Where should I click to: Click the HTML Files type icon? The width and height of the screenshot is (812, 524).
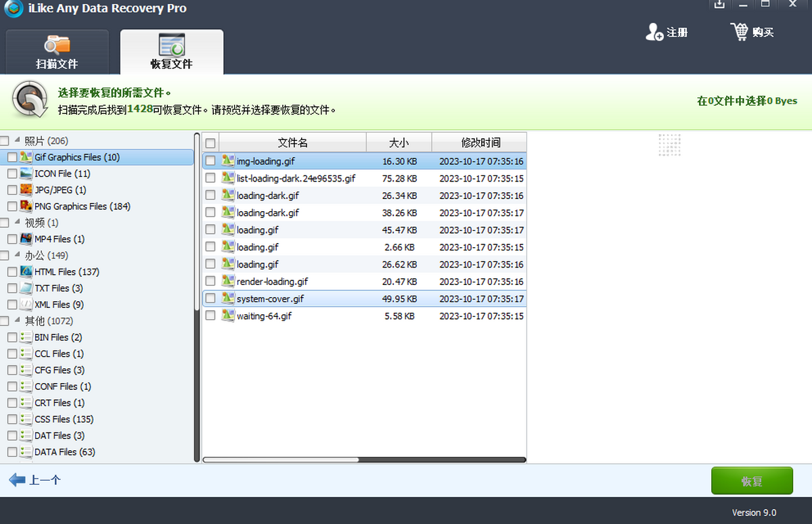(x=26, y=271)
